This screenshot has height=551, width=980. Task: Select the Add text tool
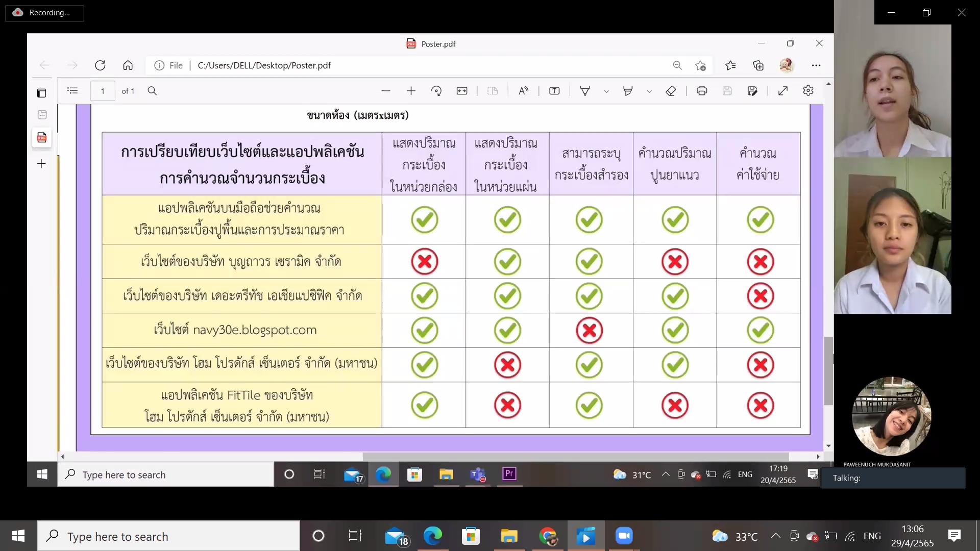[554, 91]
